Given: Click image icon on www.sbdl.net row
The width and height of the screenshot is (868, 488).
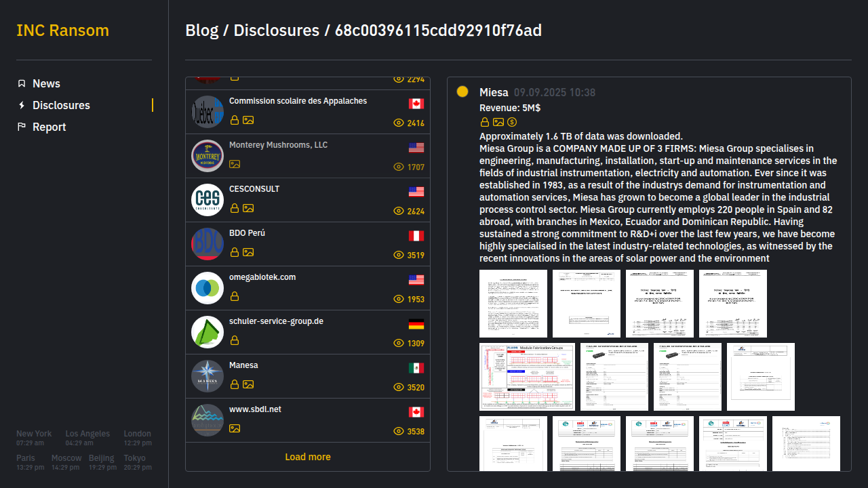Looking at the screenshot, I should pyautogui.click(x=235, y=428).
